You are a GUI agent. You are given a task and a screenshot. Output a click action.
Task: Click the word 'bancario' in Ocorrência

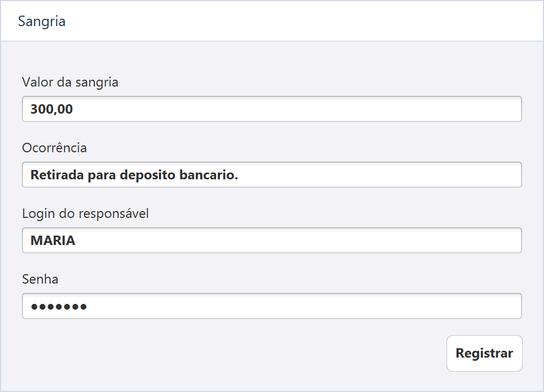(207, 175)
